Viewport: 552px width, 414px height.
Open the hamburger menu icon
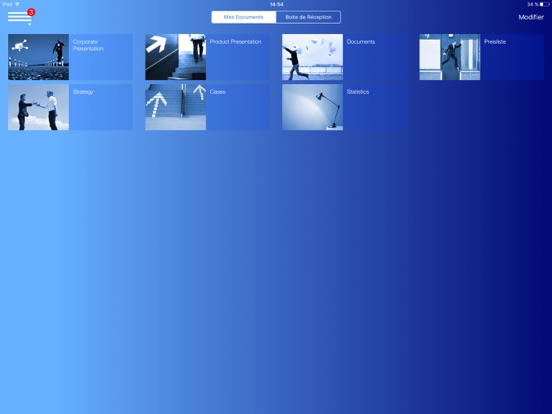tap(19, 17)
